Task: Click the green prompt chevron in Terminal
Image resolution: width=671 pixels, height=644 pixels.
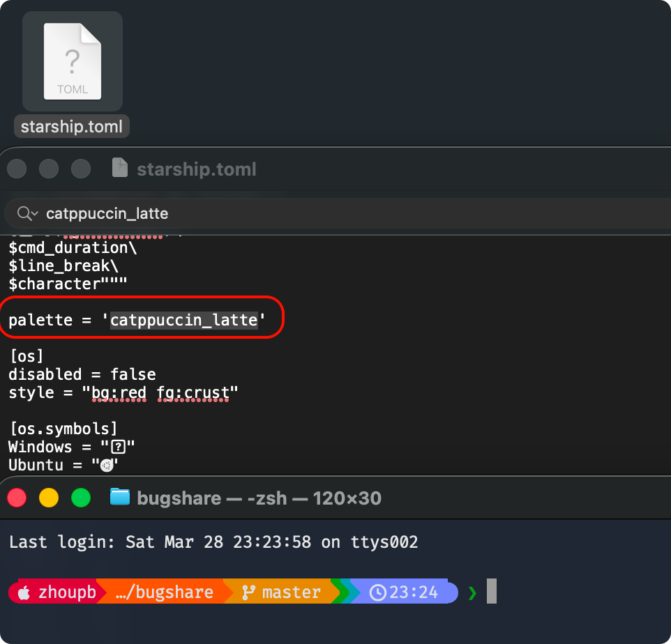Action: [x=472, y=593]
